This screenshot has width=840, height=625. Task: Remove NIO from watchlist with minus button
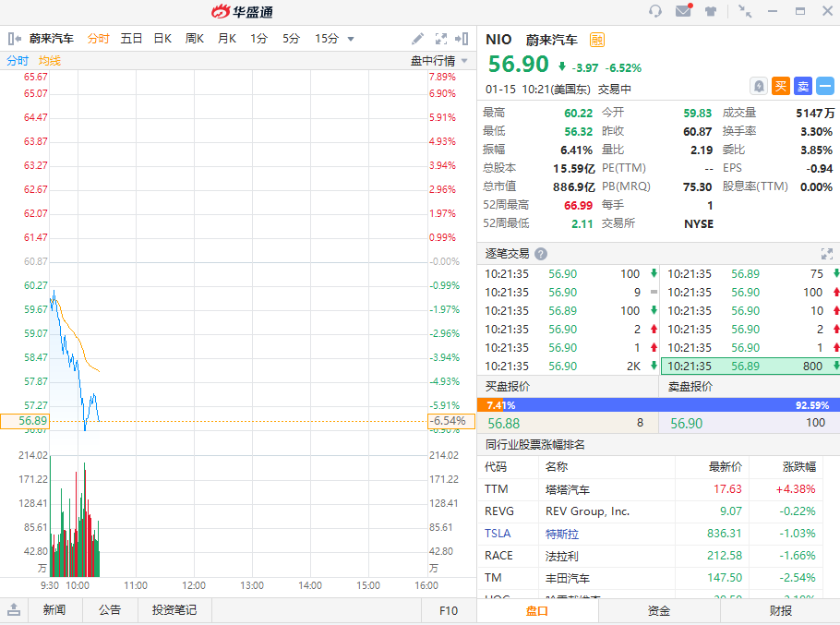824,86
